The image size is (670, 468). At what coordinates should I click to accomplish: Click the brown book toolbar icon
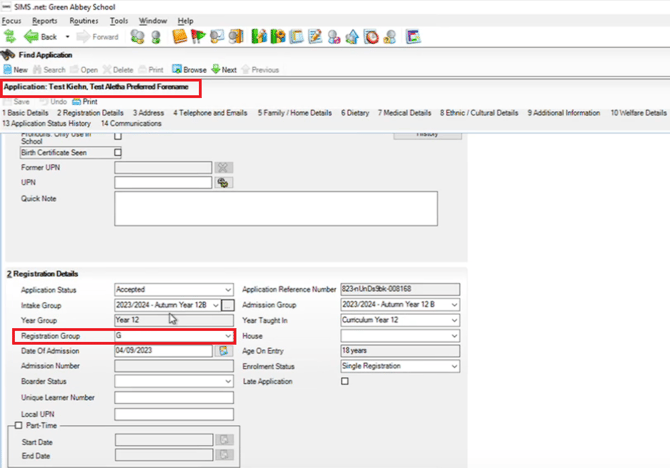179,37
